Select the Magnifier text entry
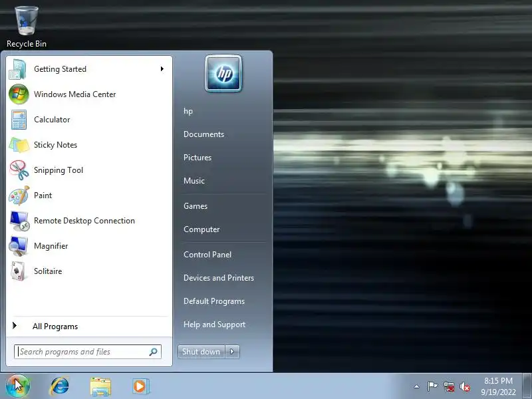 [x=51, y=246]
